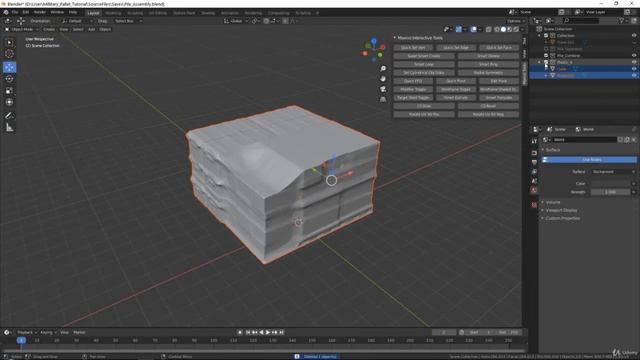Open the viewport Object menu
Viewport: 640px width, 360px height.
tap(105, 29)
